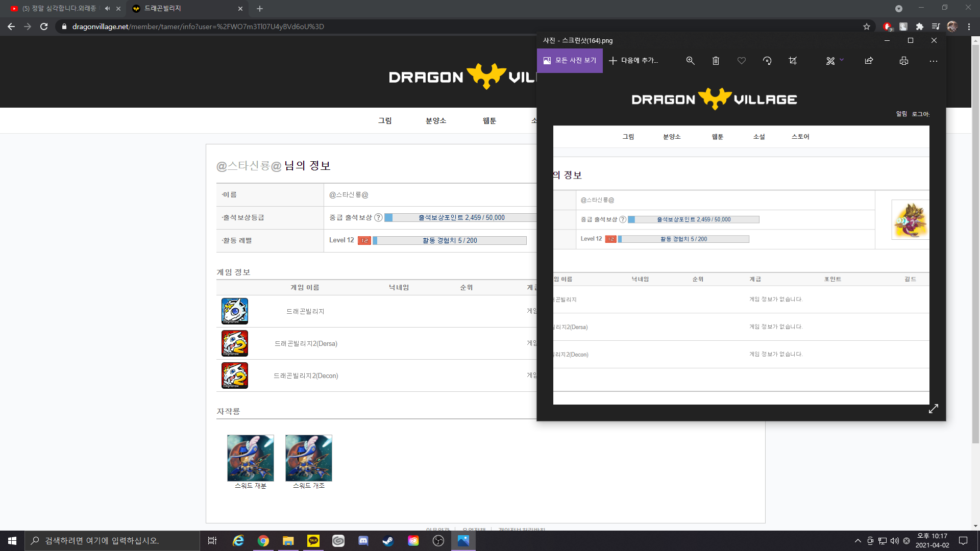Open the 분양소 menu on the website

(436, 120)
